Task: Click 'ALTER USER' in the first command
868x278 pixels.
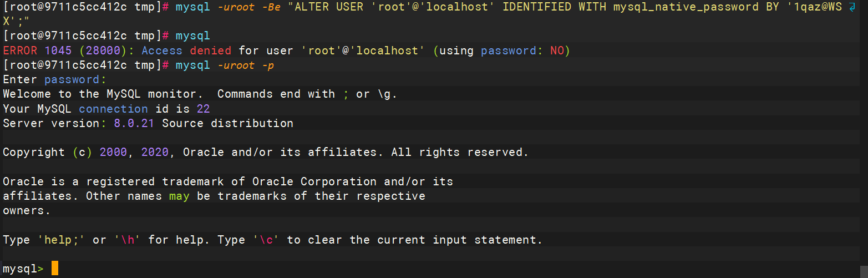Action: [x=328, y=7]
